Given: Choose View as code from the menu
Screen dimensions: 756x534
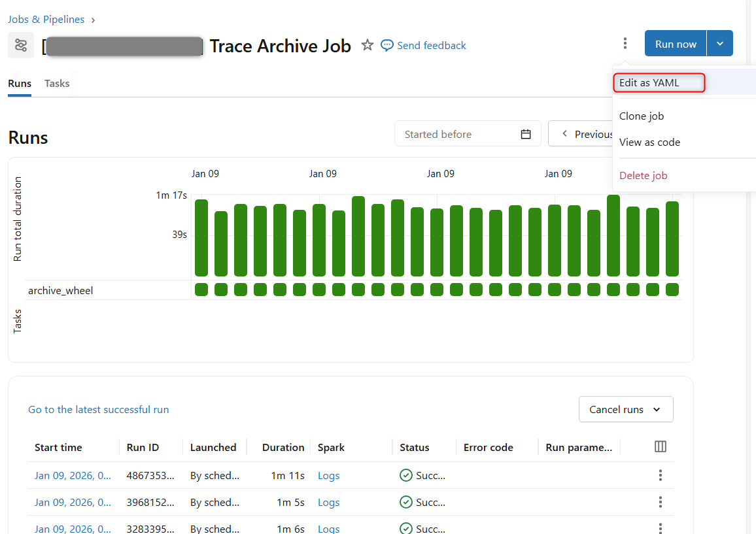Looking at the screenshot, I should click(x=649, y=142).
